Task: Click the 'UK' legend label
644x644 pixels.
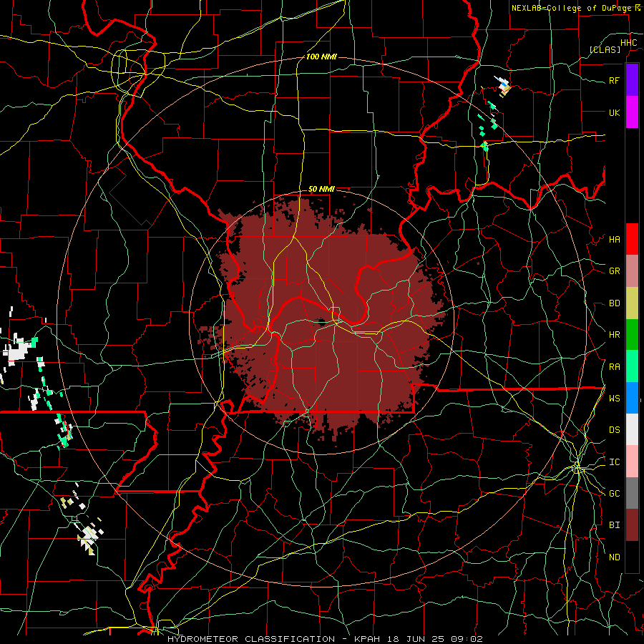Action: [x=614, y=112]
